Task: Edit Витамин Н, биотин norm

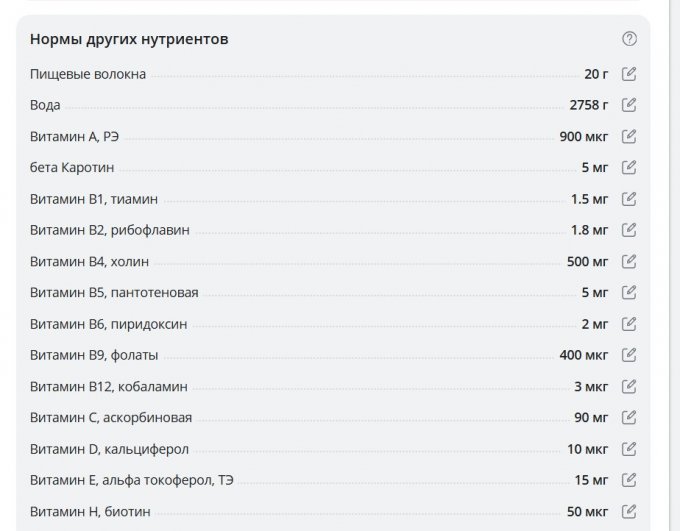Action: pyautogui.click(x=629, y=511)
